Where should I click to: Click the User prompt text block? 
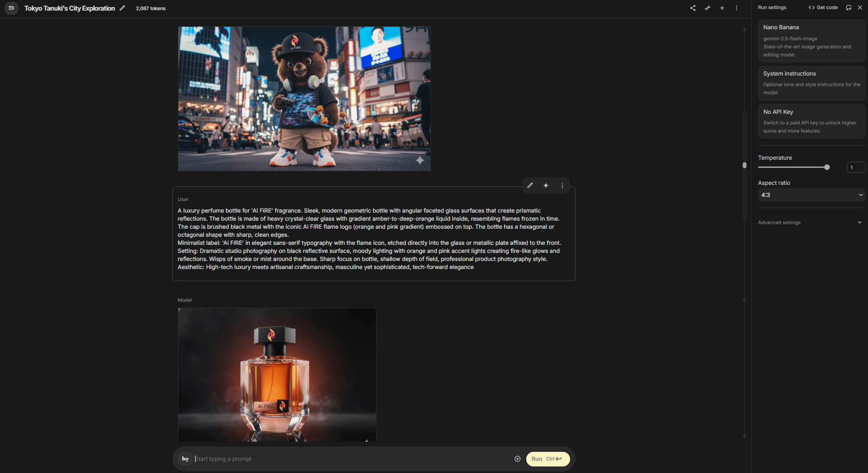pos(369,239)
